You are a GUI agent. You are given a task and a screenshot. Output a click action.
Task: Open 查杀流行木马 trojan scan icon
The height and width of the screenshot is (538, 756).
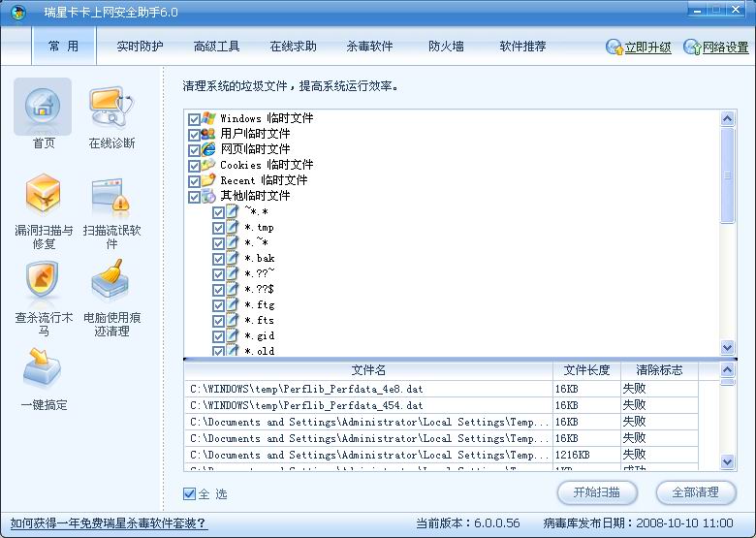coord(43,279)
